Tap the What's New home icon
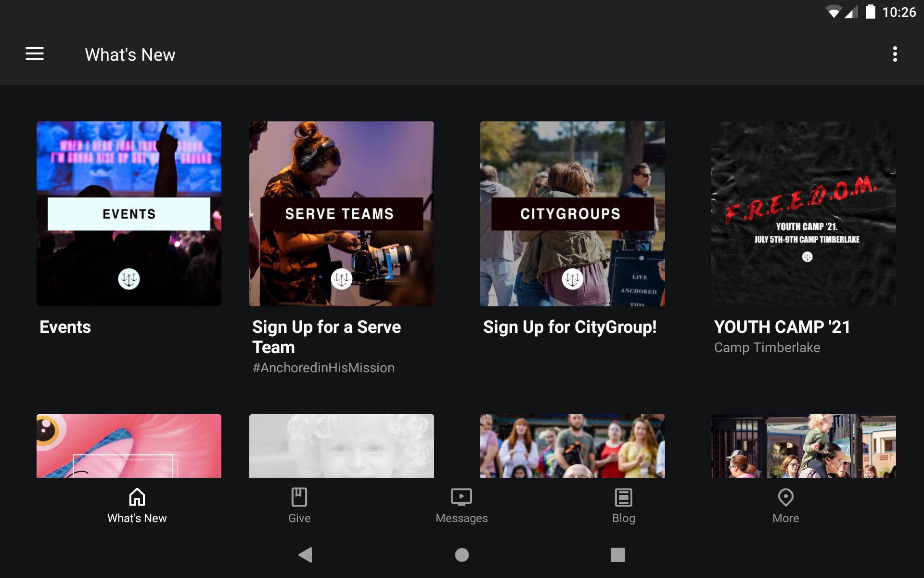The height and width of the screenshot is (578, 924). tap(137, 497)
